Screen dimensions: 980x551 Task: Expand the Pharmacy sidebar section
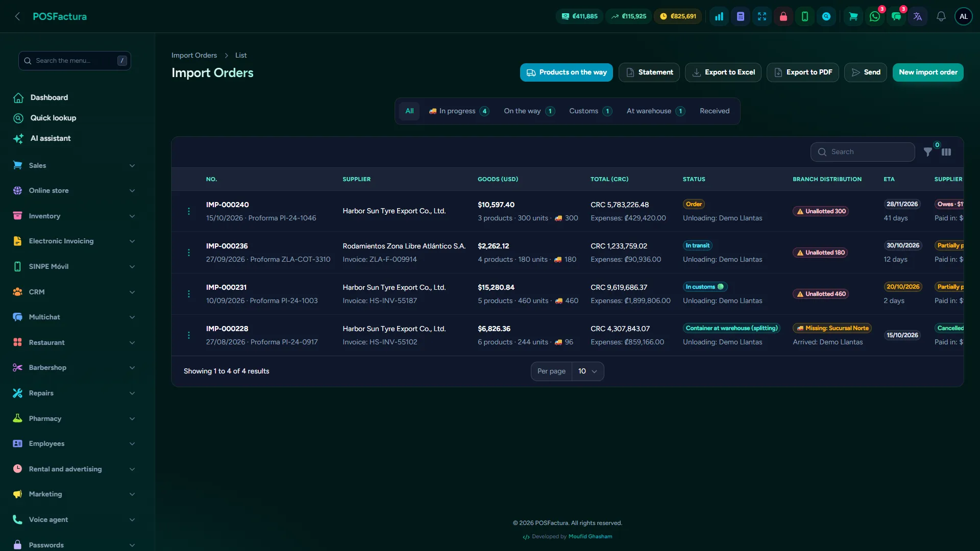pyautogui.click(x=75, y=418)
